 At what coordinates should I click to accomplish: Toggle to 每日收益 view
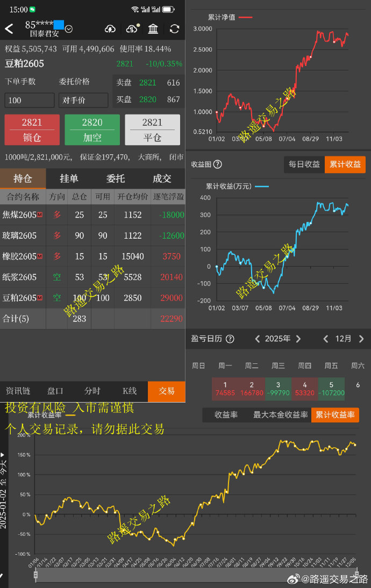point(304,164)
